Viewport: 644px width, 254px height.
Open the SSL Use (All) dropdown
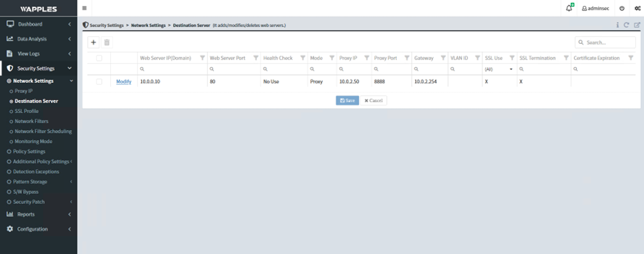(499, 69)
